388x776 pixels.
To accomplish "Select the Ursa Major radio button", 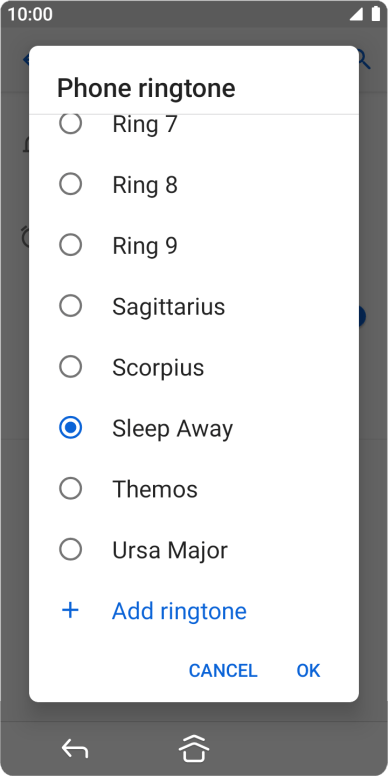I will pos(70,550).
